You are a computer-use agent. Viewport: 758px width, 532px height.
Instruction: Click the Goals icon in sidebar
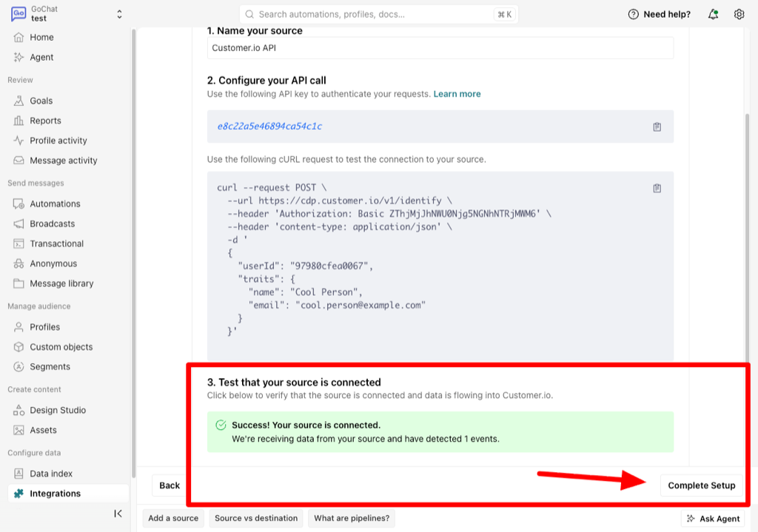19,101
